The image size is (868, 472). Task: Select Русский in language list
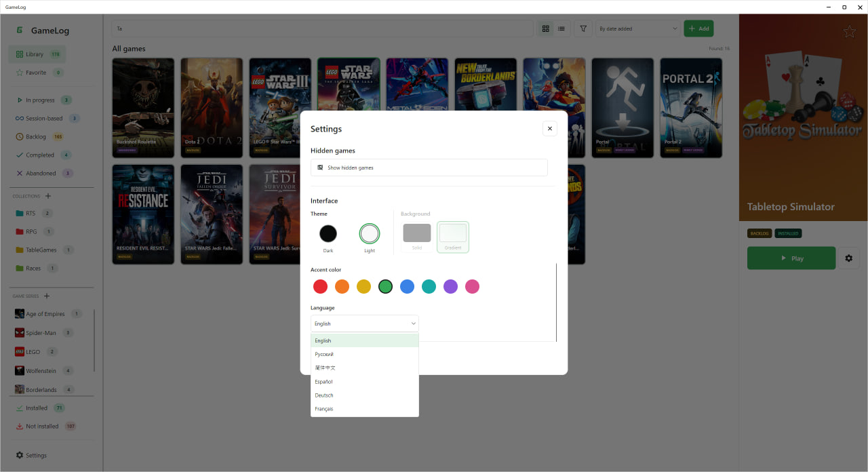coord(365,355)
